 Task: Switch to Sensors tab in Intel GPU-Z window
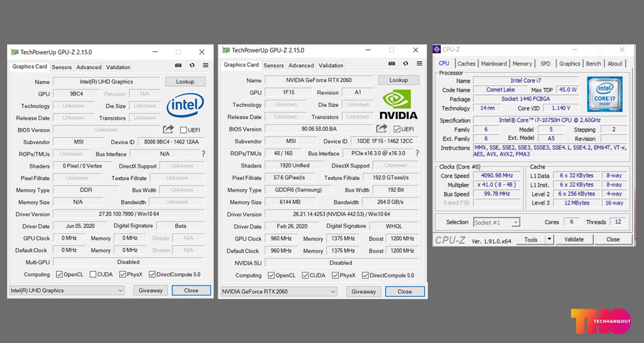click(x=62, y=67)
